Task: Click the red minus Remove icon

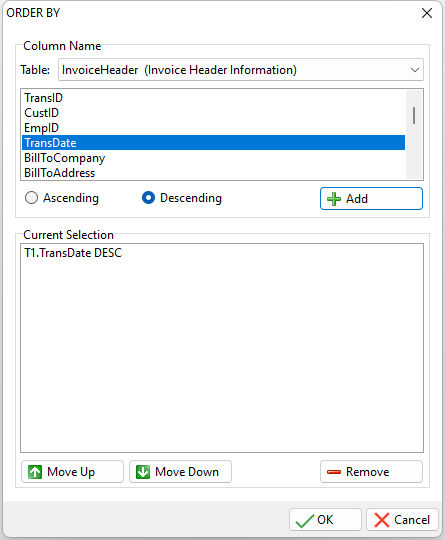Action: point(334,472)
